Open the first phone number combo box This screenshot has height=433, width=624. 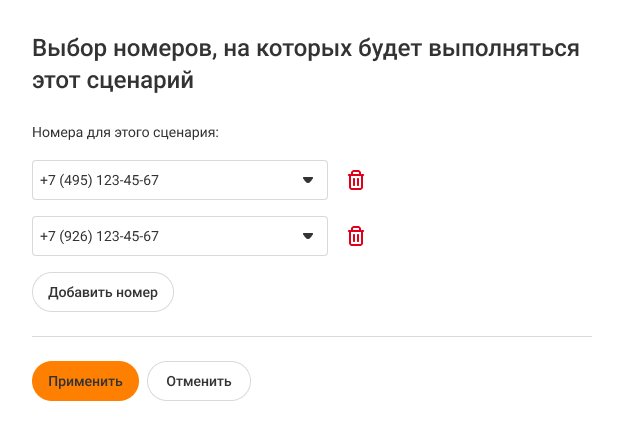coord(180,180)
